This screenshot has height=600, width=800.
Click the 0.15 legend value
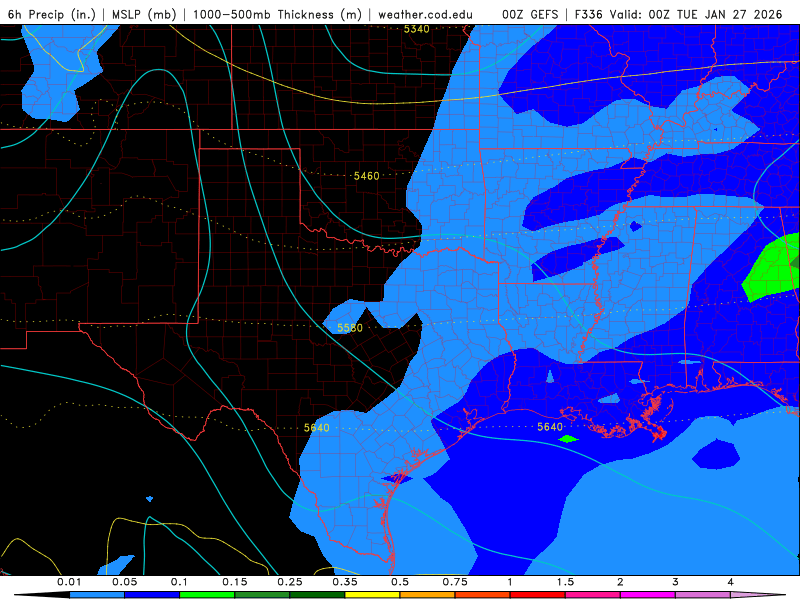click(x=235, y=582)
